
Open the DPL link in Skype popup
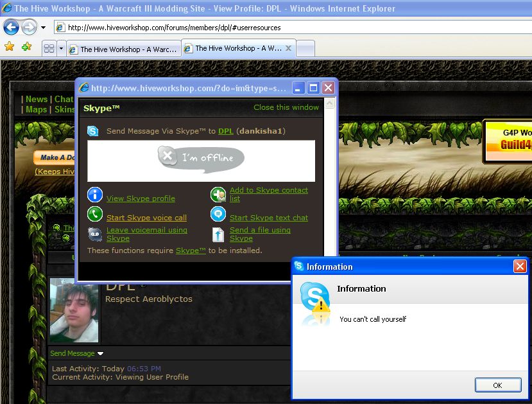coord(226,131)
